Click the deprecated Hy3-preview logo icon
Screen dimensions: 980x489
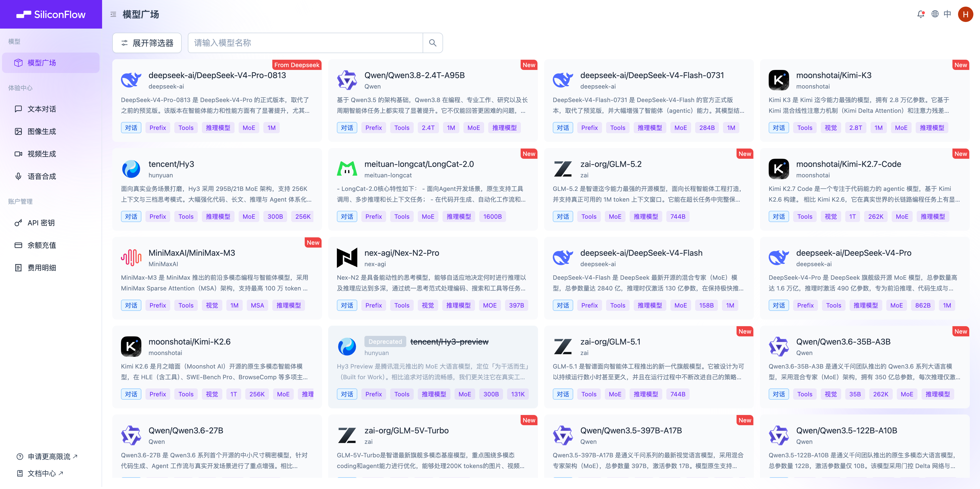pyautogui.click(x=347, y=347)
